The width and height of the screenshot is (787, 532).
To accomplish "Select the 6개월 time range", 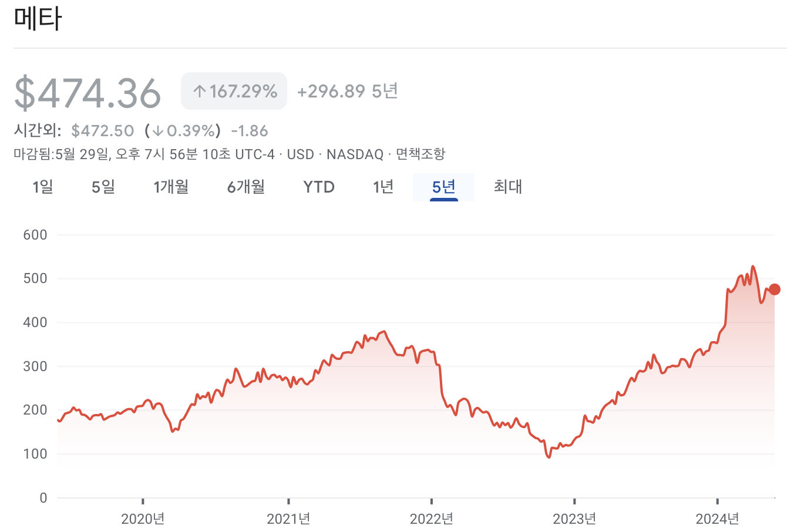I will click(x=245, y=187).
